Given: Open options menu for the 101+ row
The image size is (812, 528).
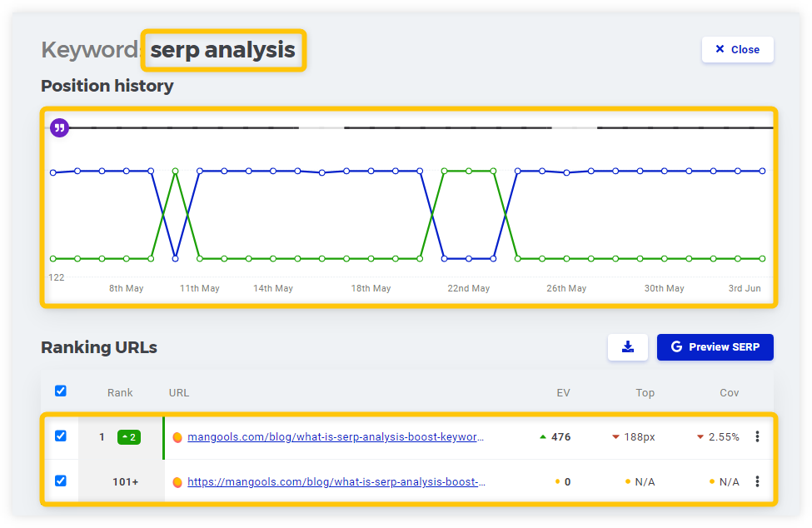Looking at the screenshot, I should tap(757, 481).
